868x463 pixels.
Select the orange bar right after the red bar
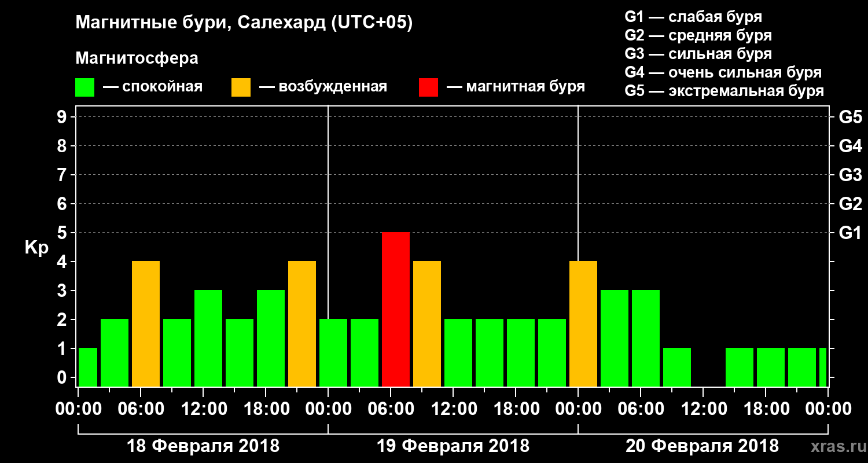point(427,324)
